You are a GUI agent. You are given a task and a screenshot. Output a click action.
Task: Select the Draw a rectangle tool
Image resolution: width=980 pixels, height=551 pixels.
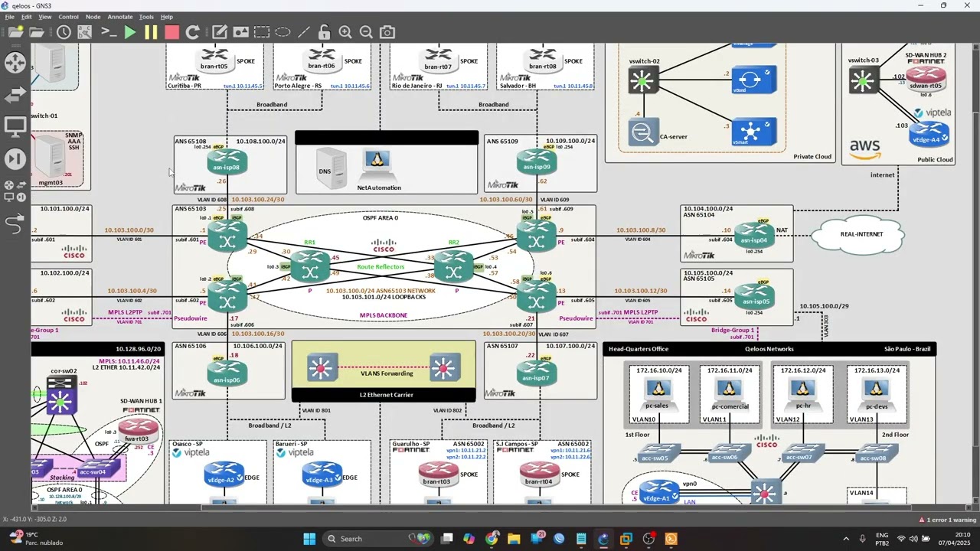click(x=262, y=32)
